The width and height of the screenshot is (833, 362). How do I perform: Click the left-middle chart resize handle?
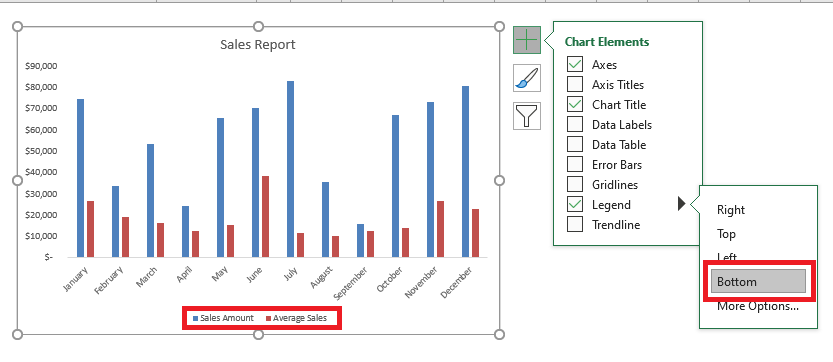pyautogui.click(x=18, y=181)
